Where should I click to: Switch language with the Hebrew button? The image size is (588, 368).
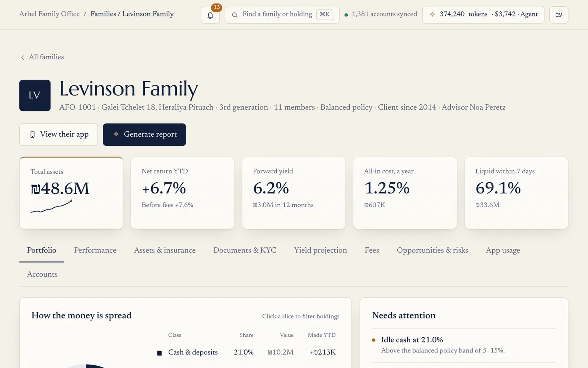pyautogui.click(x=559, y=15)
